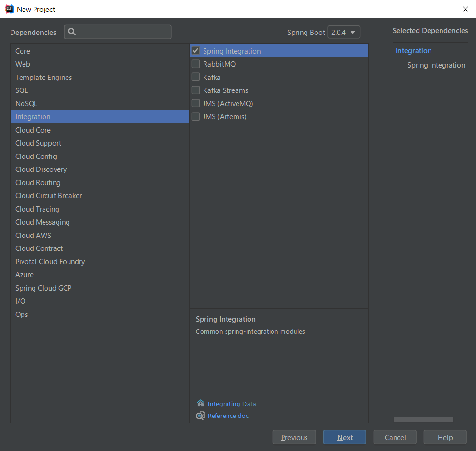Viewport: 476px width, 451px height.
Task: Click the Kafka Streams label
Action: coord(226,90)
